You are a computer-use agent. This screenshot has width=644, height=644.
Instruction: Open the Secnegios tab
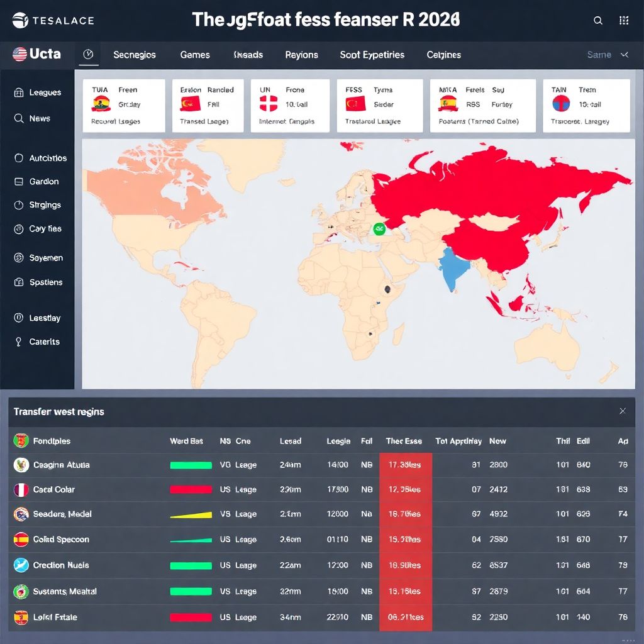[x=135, y=55]
